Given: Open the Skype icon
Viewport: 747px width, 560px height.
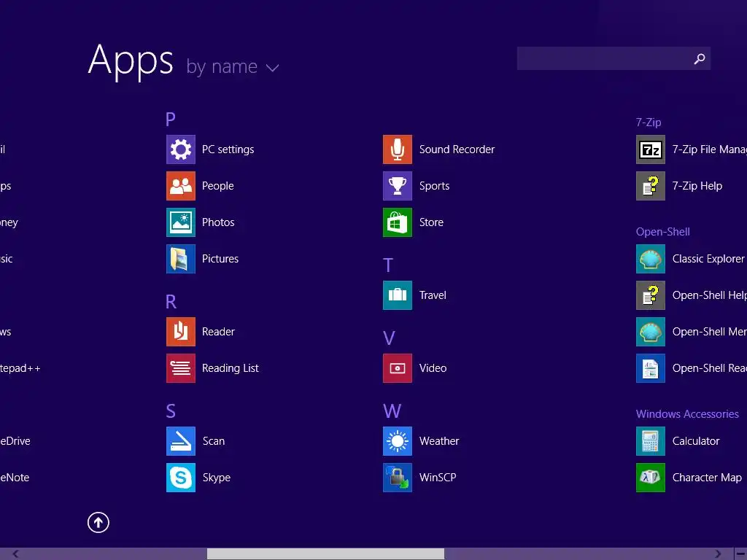Looking at the screenshot, I should [x=181, y=477].
